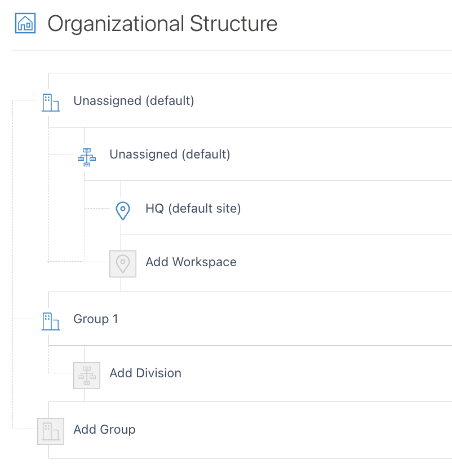Select the Group 1 label

96,319
